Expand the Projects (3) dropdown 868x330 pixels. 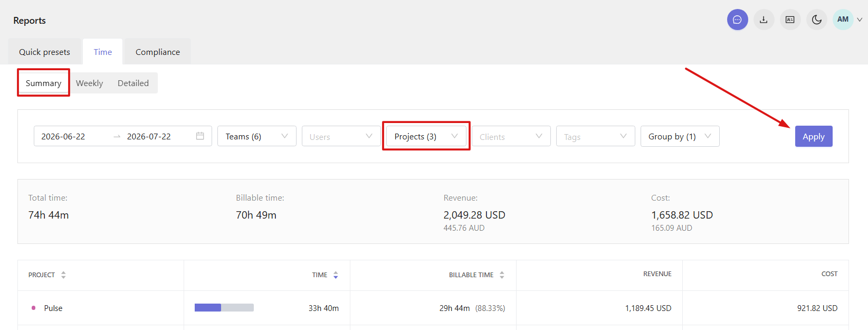[426, 136]
